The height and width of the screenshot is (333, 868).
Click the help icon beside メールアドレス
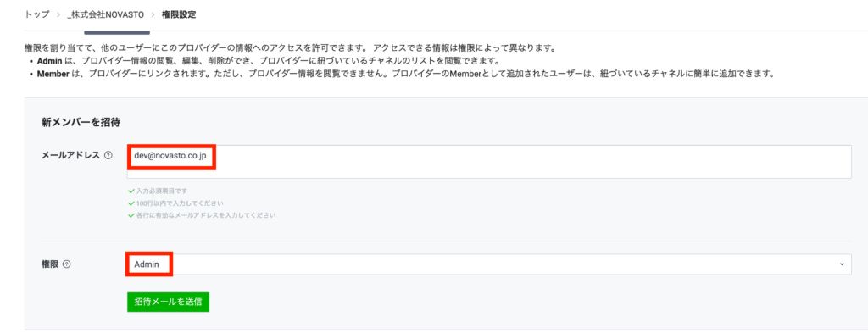[x=108, y=155]
